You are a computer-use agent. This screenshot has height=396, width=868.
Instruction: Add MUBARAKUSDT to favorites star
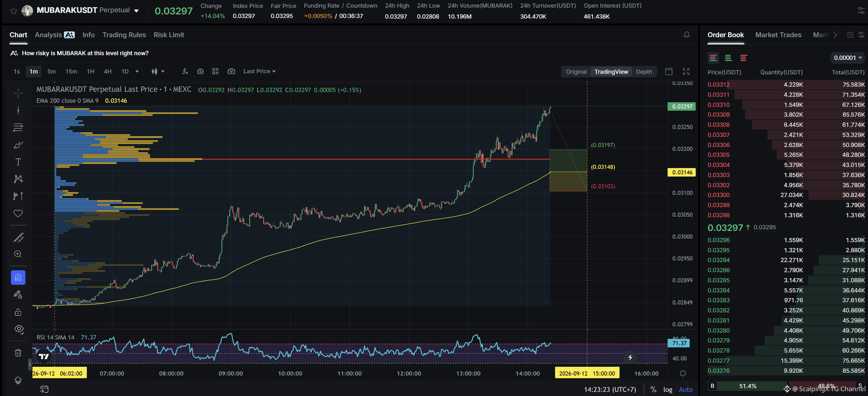(x=13, y=11)
